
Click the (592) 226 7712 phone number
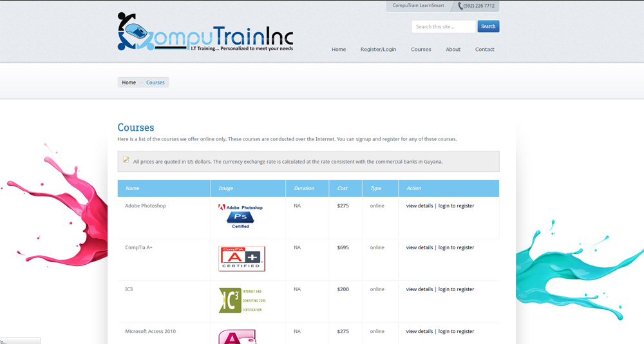tap(479, 6)
